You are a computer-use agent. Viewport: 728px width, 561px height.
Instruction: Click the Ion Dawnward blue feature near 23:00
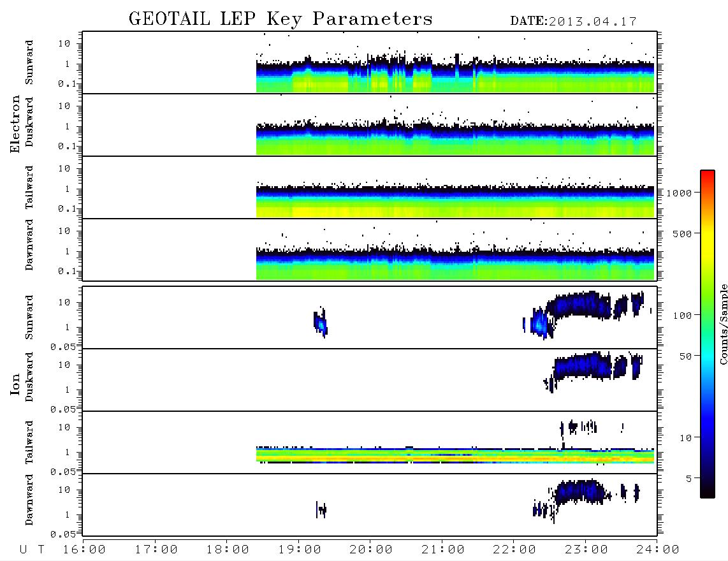click(579, 492)
